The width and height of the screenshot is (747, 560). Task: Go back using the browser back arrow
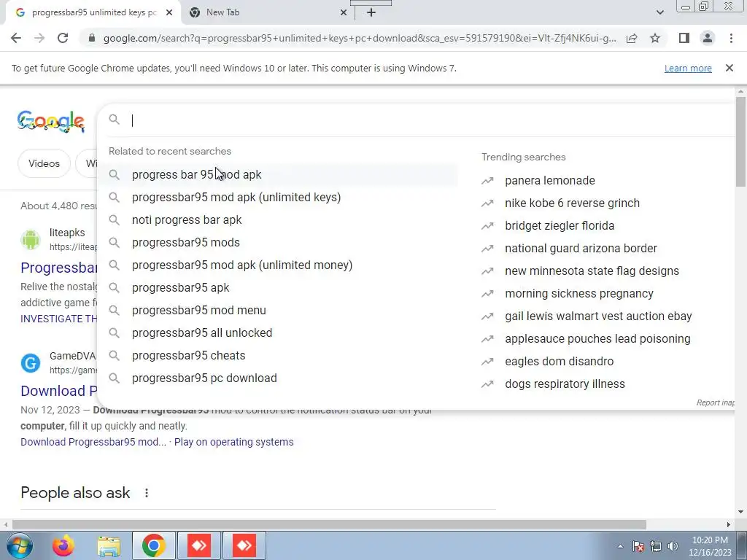pyautogui.click(x=16, y=38)
